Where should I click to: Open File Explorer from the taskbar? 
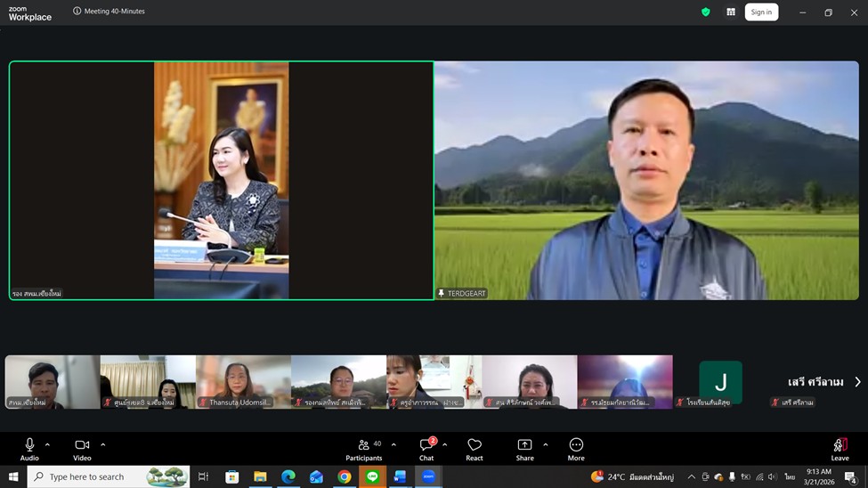[x=260, y=476]
